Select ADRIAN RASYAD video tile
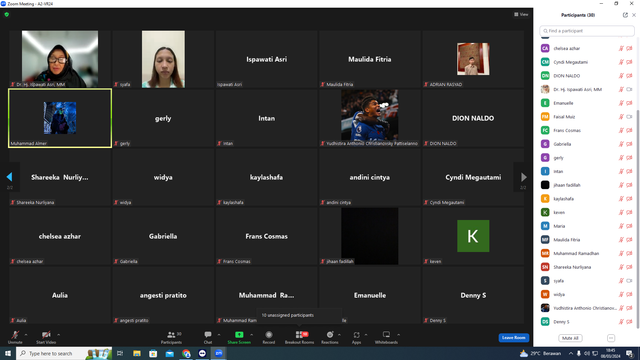The height and width of the screenshot is (360, 640). tap(473, 59)
